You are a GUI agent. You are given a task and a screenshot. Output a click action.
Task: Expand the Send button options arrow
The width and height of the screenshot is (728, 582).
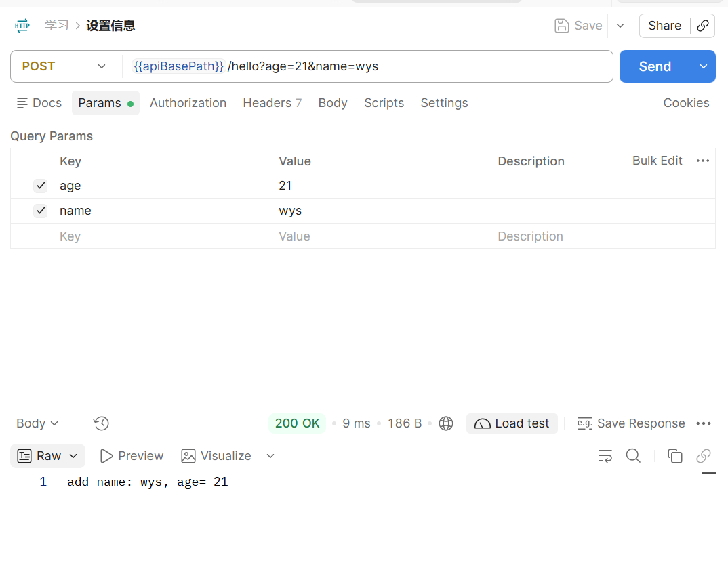(x=704, y=66)
